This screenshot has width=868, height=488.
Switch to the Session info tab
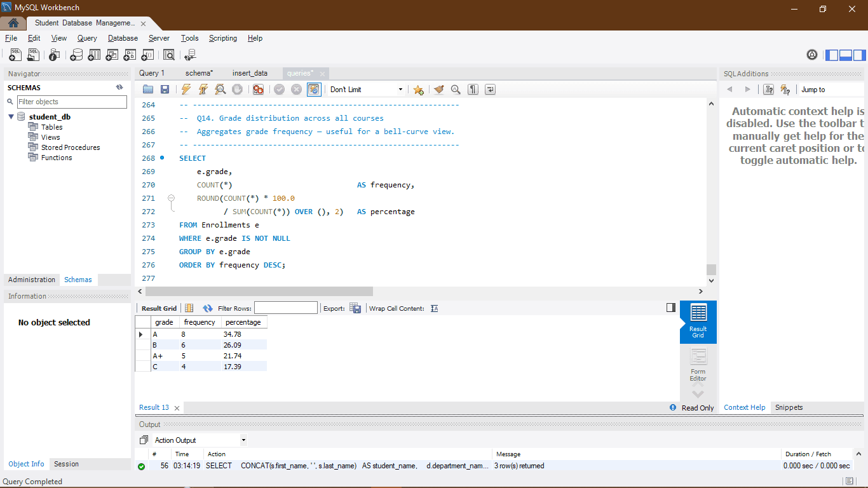[66, 464]
